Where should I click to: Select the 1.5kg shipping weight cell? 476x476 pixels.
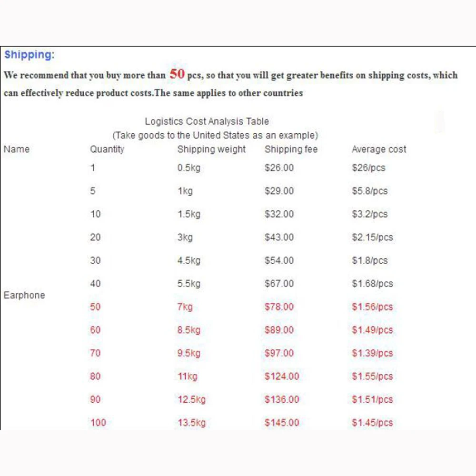tap(189, 214)
